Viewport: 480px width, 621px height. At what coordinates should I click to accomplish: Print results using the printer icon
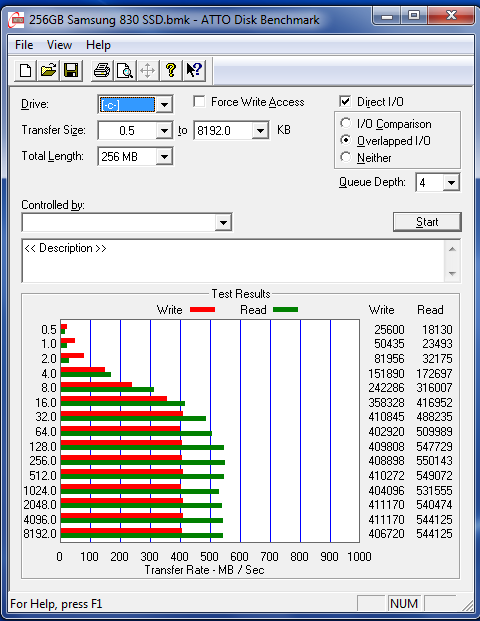click(x=102, y=71)
